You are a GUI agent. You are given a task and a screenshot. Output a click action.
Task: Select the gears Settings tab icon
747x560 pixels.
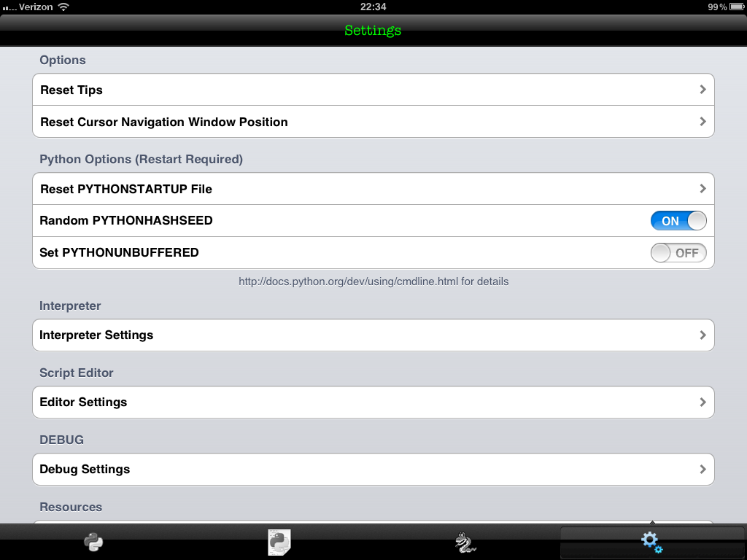point(651,542)
